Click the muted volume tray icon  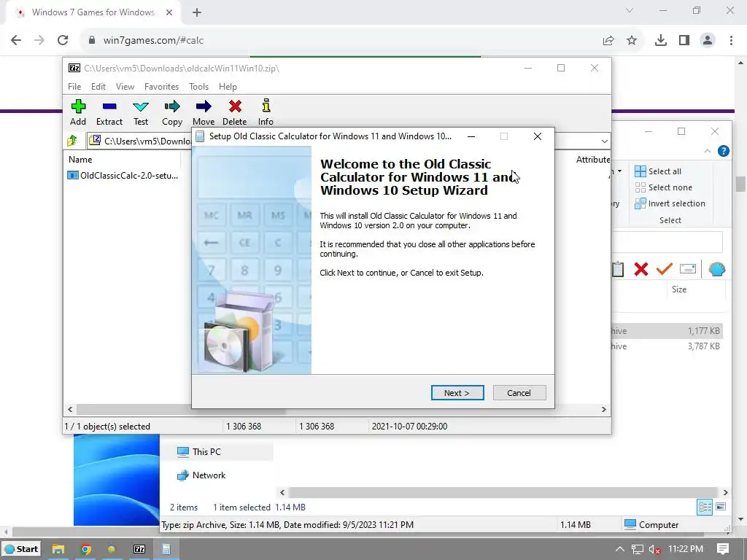click(x=654, y=550)
